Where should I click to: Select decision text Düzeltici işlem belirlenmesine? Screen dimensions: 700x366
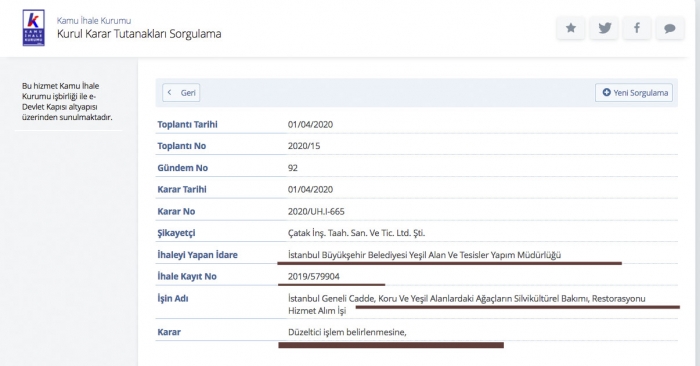[347, 332]
